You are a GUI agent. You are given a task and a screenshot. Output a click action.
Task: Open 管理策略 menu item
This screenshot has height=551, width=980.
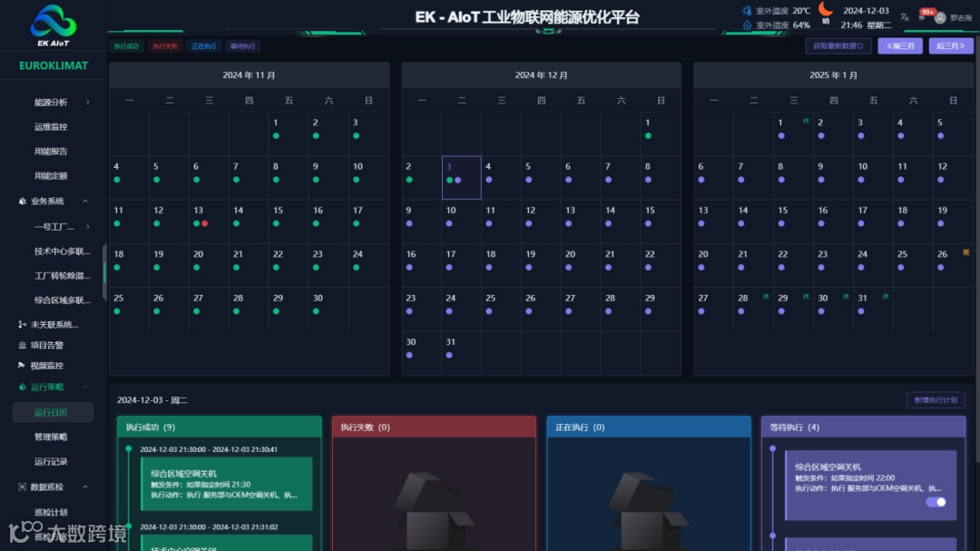tap(51, 438)
